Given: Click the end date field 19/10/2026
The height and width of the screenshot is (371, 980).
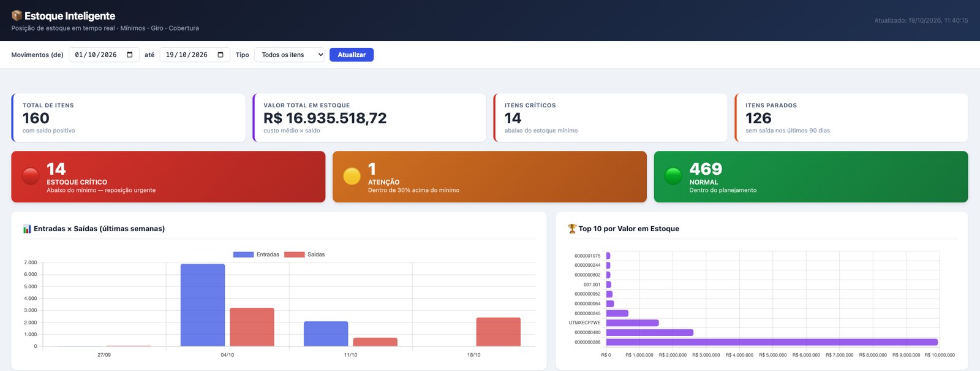Looking at the screenshot, I should tap(195, 55).
